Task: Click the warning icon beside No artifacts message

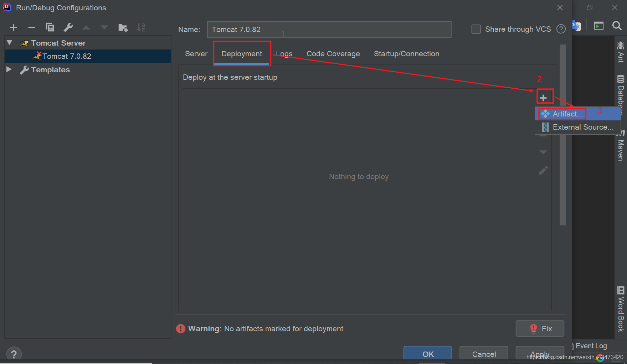Action: 181,329
